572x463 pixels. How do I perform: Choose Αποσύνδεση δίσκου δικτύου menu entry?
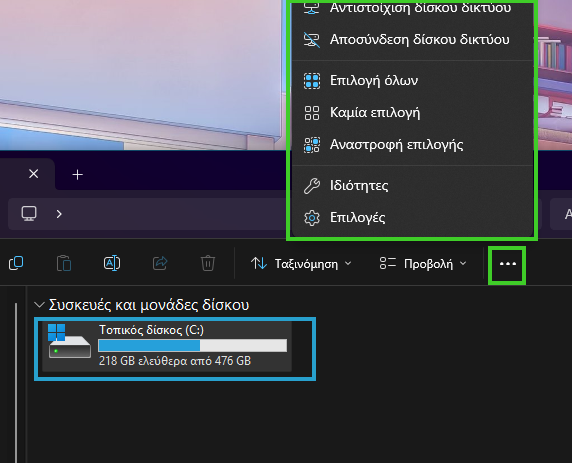coord(413,40)
